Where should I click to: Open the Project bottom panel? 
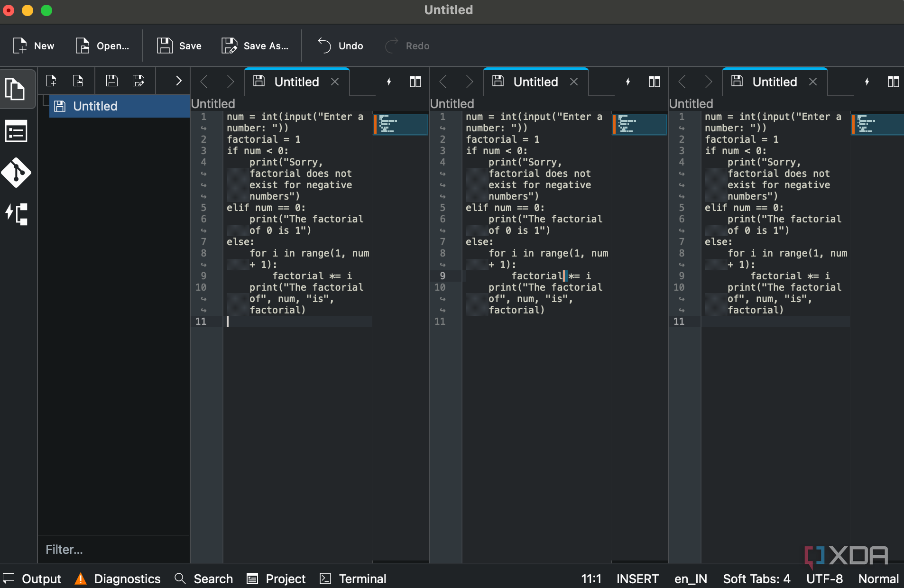click(277, 579)
